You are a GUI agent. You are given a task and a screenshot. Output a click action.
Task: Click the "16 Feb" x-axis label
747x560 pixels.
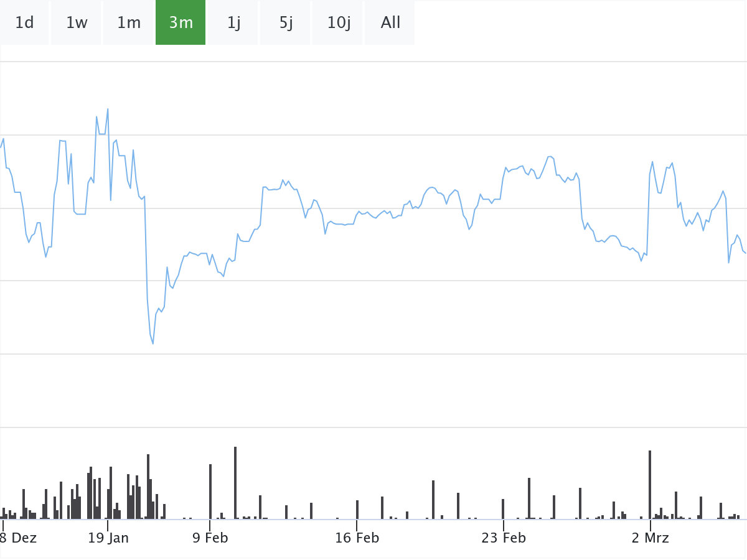click(x=357, y=538)
